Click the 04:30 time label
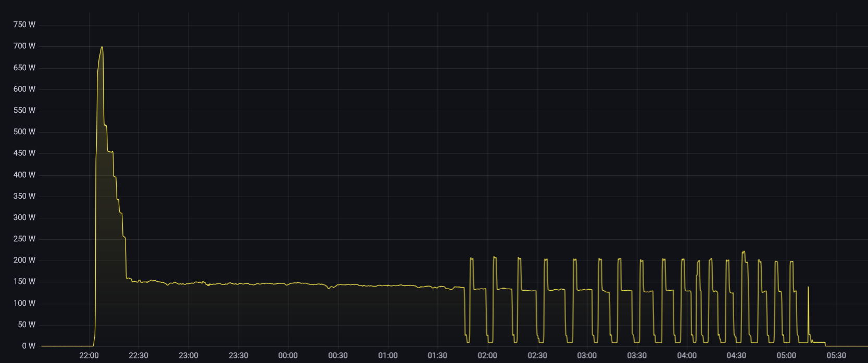Screen dimensions: 868x363 [736, 356]
